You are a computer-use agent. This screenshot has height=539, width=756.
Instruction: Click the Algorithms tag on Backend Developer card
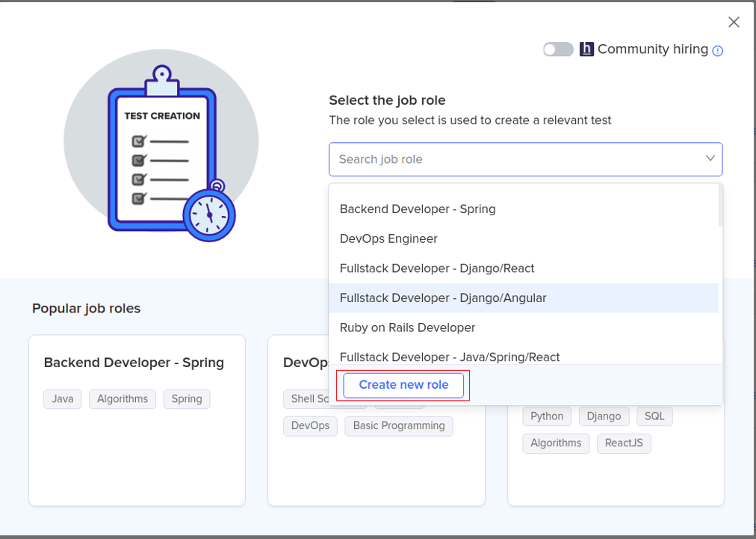[x=123, y=399]
